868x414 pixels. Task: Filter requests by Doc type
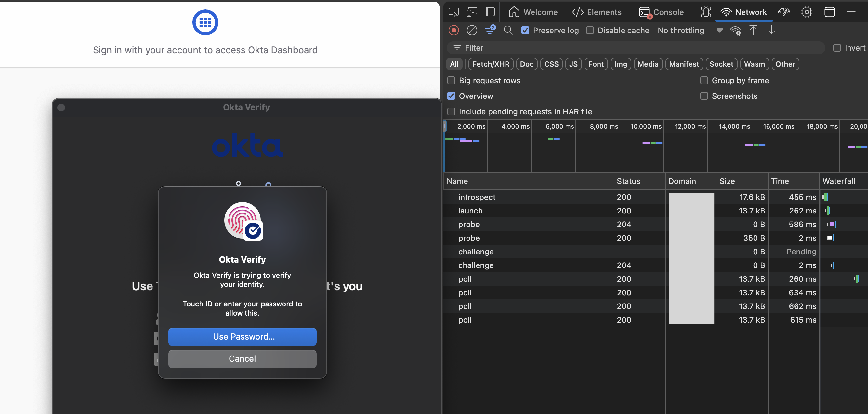(527, 64)
